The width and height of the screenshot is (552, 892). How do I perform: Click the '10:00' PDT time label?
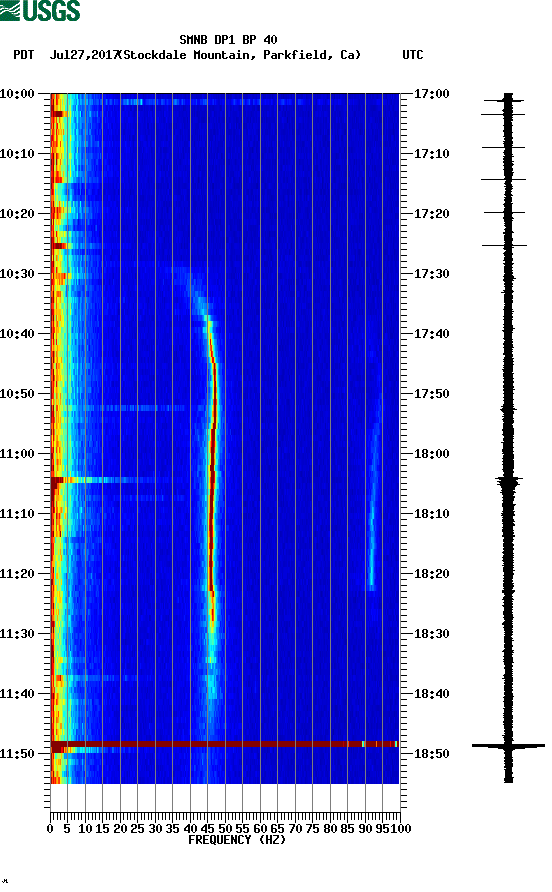[17, 94]
